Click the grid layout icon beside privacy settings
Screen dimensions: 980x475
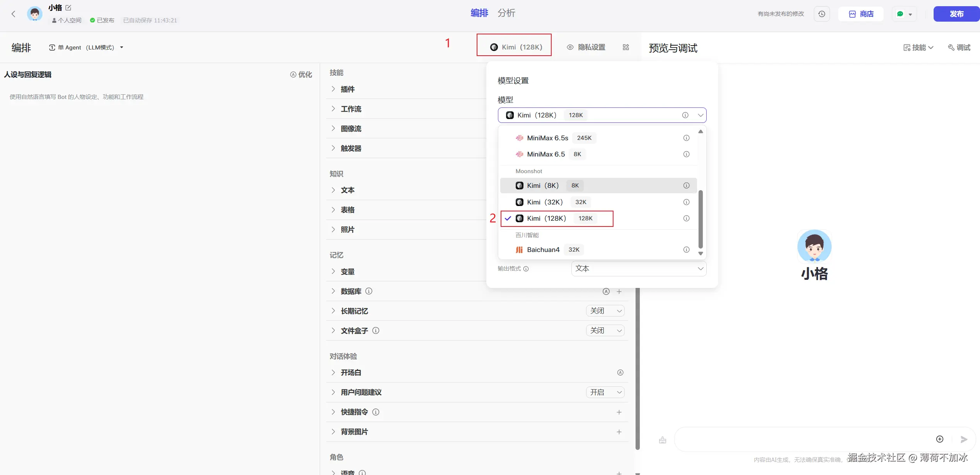coord(625,47)
